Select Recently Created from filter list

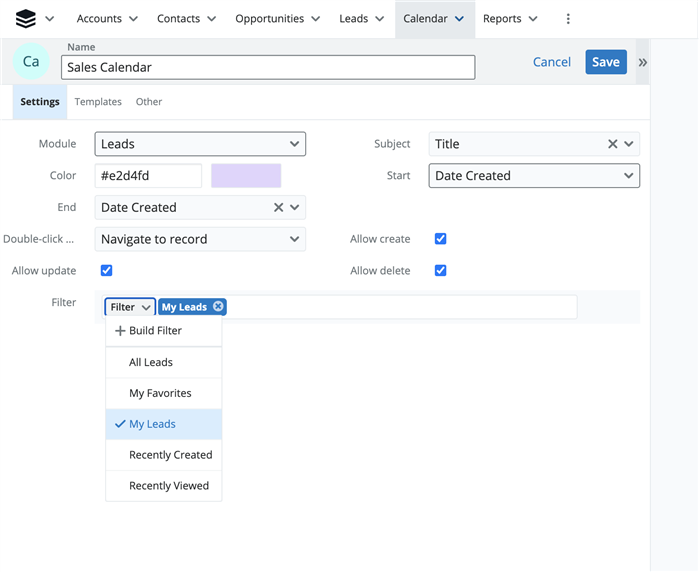(x=170, y=455)
